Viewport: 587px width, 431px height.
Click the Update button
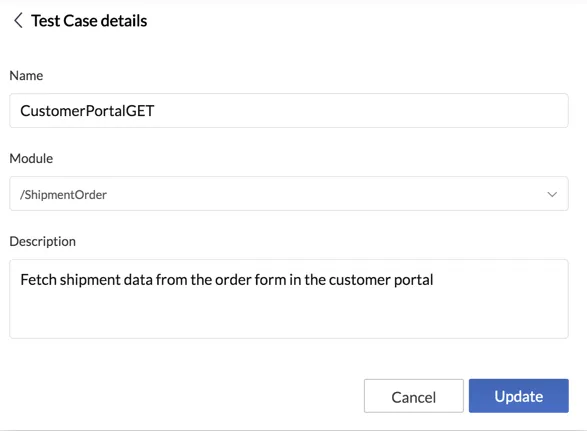pos(518,396)
